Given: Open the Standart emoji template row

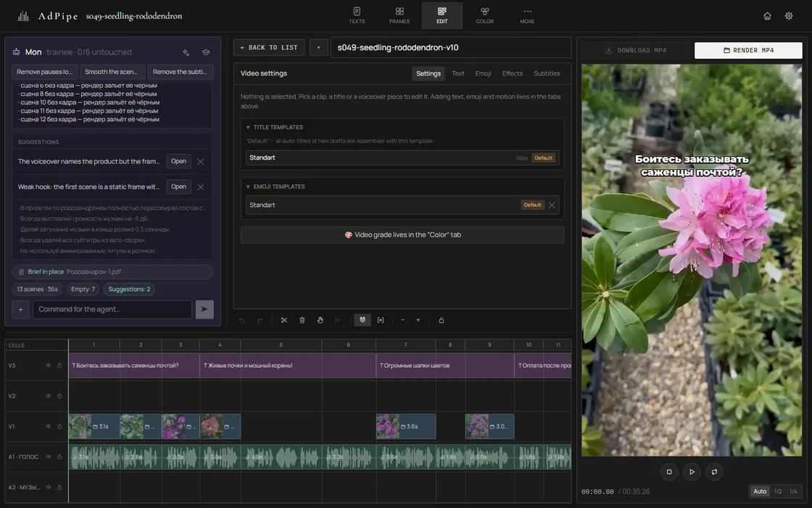Looking at the screenshot, I should [402, 205].
